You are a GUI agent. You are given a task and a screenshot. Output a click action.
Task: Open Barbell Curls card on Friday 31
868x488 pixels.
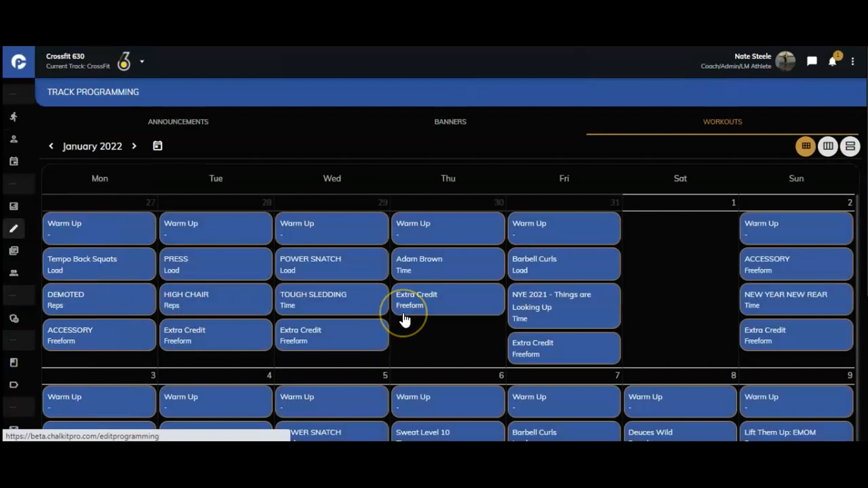coord(564,264)
